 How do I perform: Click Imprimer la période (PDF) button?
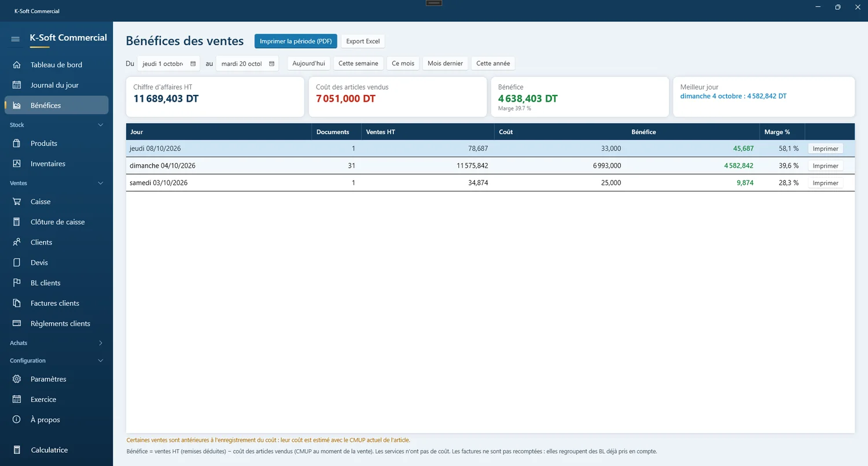click(x=296, y=41)
